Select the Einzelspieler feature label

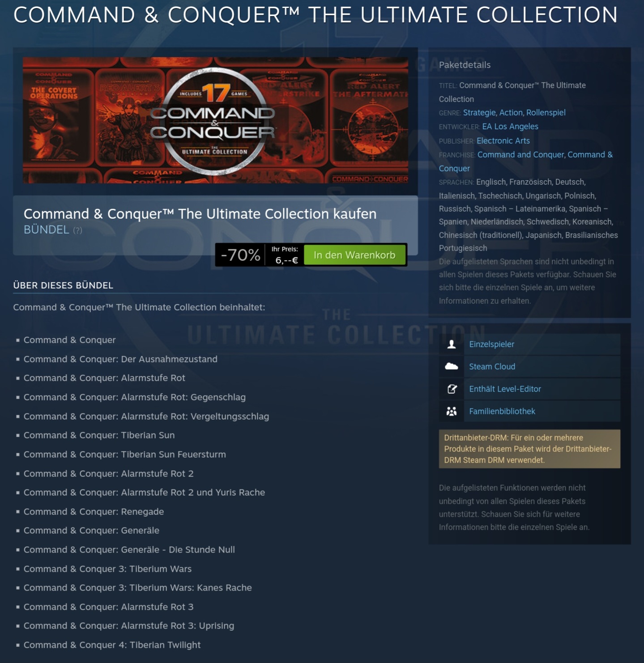coord(491,344)
